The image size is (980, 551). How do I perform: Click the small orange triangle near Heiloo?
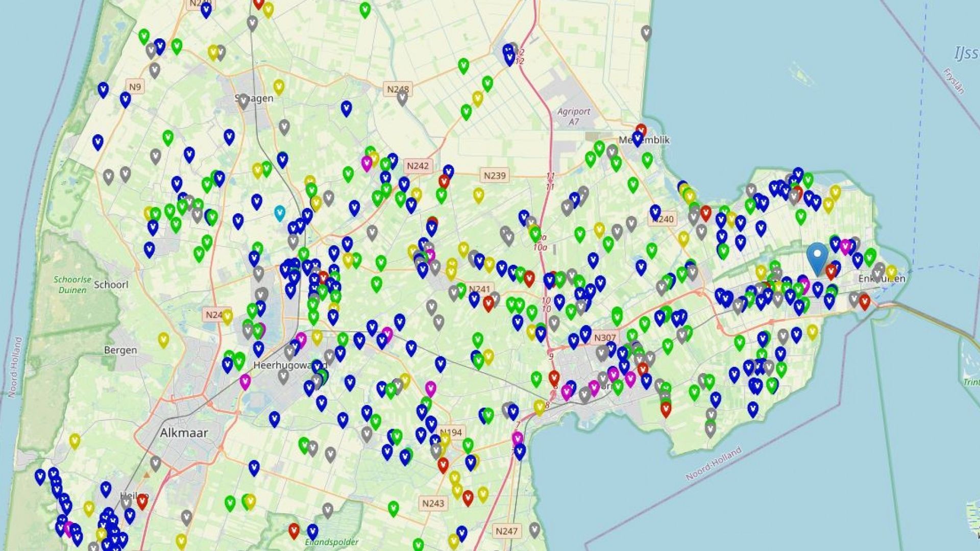[147, 475]
